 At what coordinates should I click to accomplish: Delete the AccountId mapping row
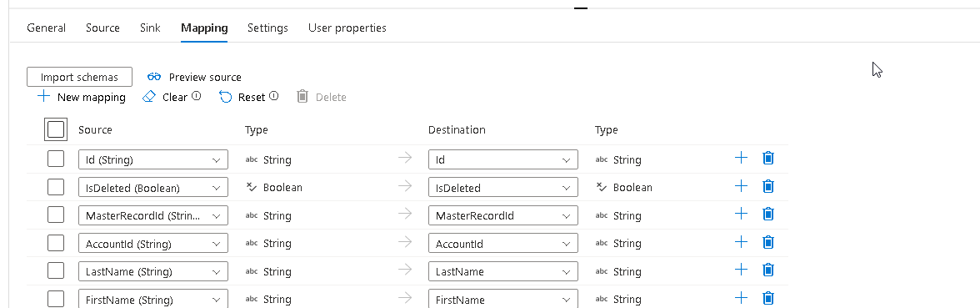click(768, 242)
